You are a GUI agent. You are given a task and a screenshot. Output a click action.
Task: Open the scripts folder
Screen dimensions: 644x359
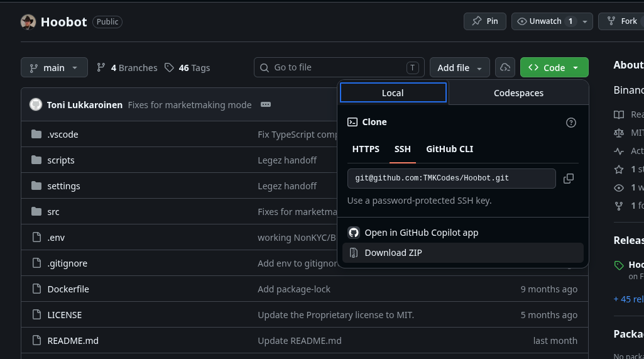61,160
